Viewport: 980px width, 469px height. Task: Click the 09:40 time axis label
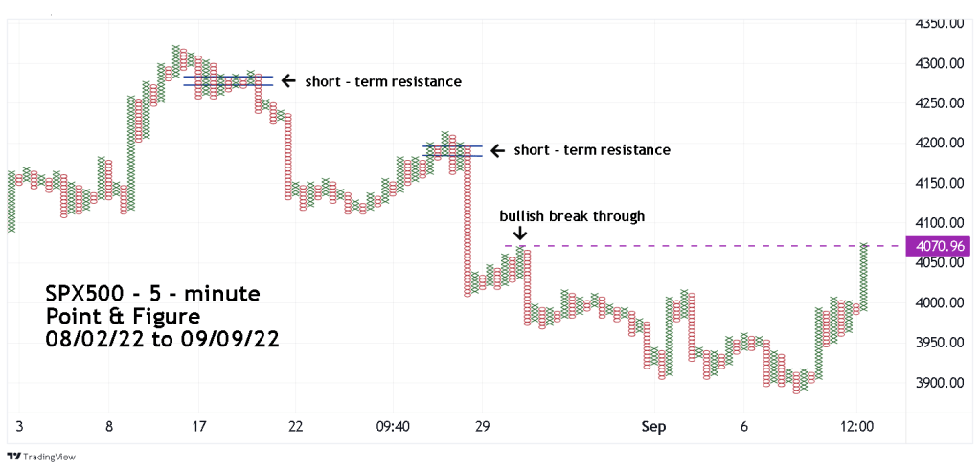click(393, 425)
